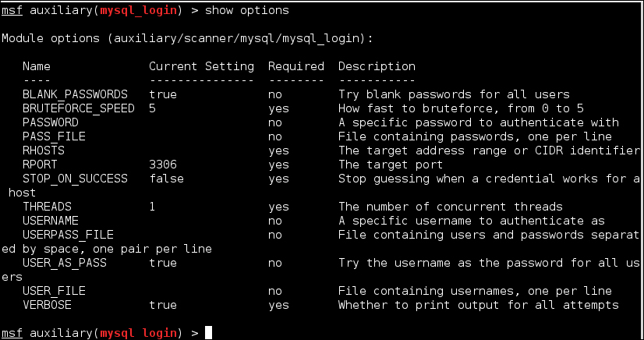Click the BLANK_PASSWORDS option name
The height and width of the screenshot is (340, 644).
[75, 94]
